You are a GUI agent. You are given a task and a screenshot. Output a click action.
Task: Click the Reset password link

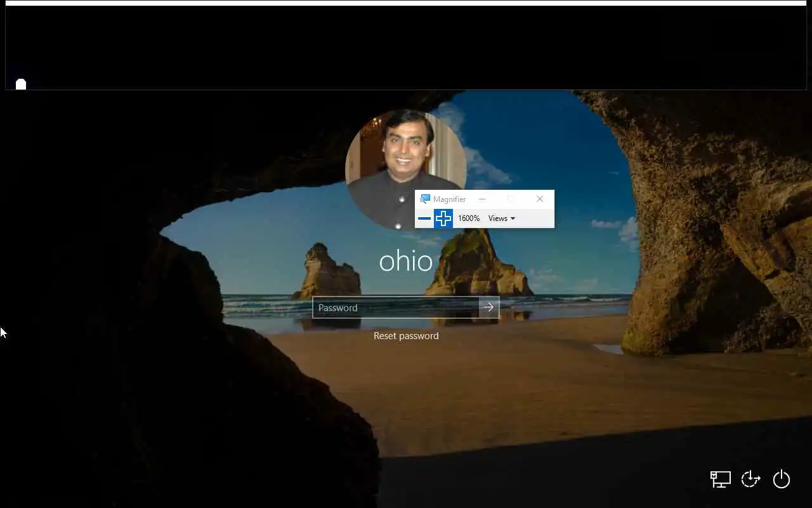pyautogui.click(x=406, y=336)
